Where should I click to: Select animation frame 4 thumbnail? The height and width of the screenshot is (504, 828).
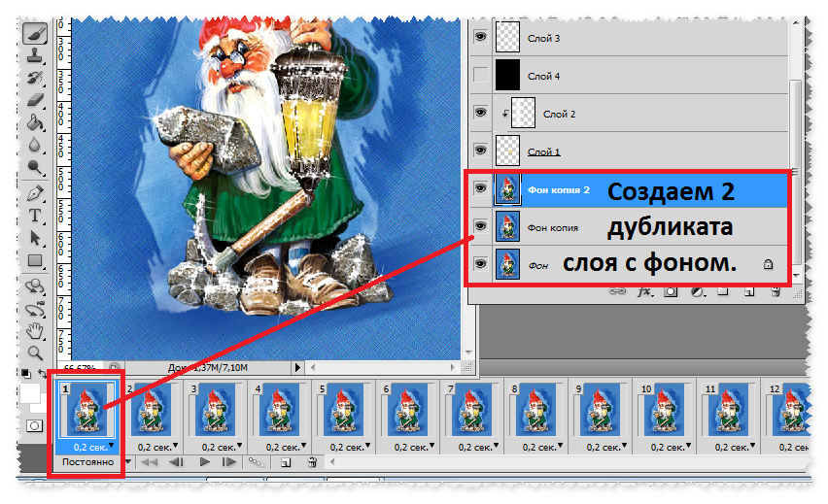[279, 410]
